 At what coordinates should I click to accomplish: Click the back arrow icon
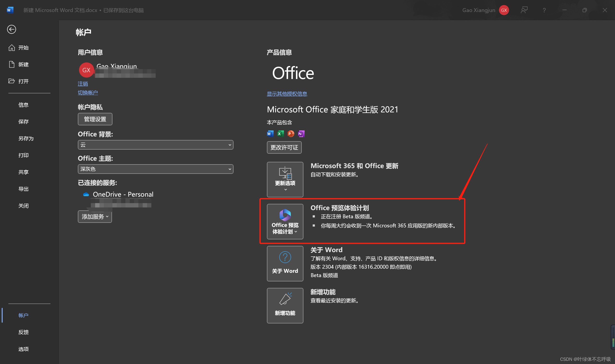pyautogui.click(x=11, y=30)
